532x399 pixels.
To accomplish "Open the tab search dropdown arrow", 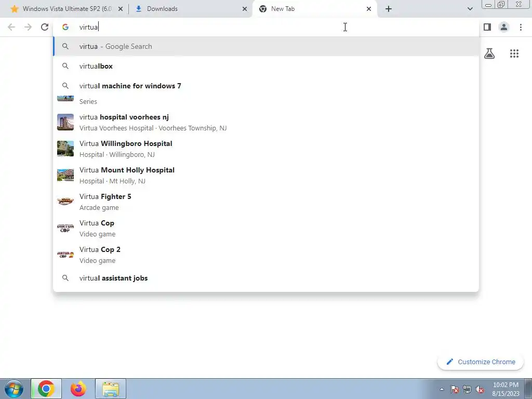I will click(470, 9).
